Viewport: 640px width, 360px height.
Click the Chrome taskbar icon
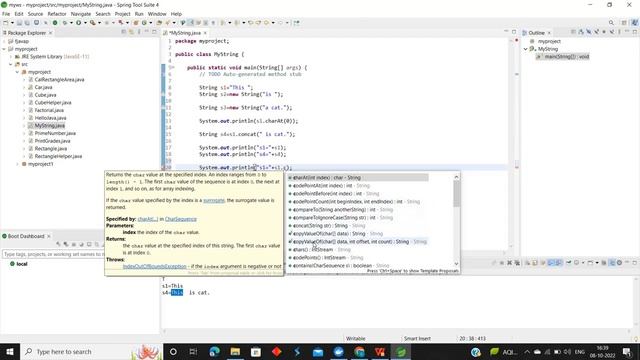(359, 351)
